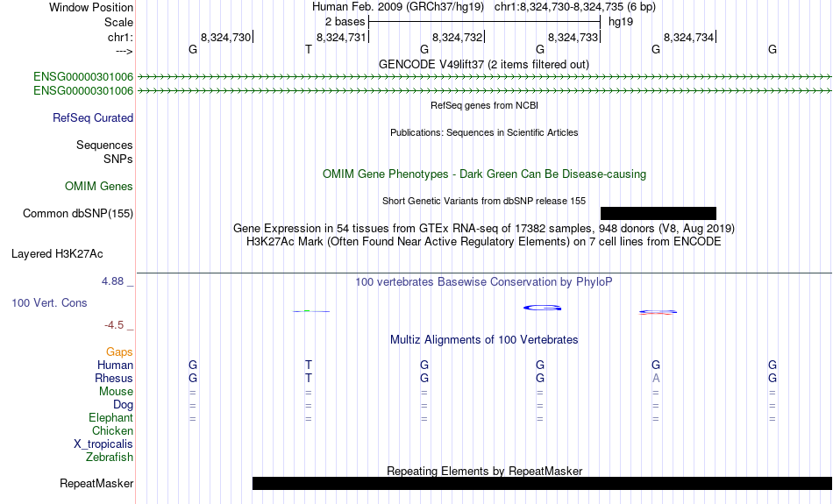Click the black RepeatMasker repeat element bar
The image size is (833, 504).
point(542,483)
